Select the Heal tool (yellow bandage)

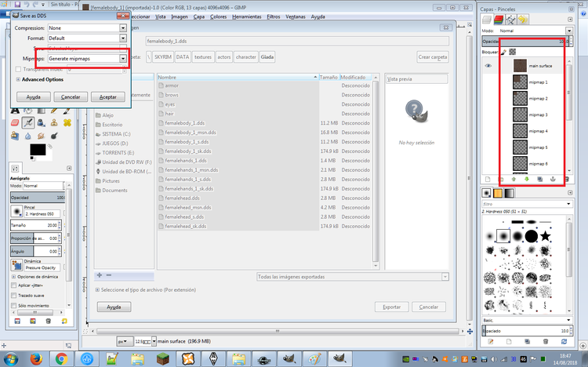point(67,122)
